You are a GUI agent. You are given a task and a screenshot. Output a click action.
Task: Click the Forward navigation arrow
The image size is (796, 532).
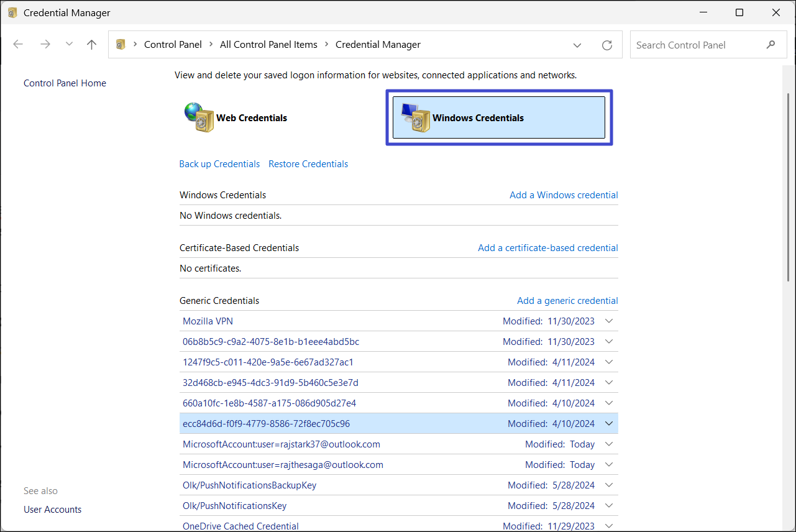click(x=45, y=45)
